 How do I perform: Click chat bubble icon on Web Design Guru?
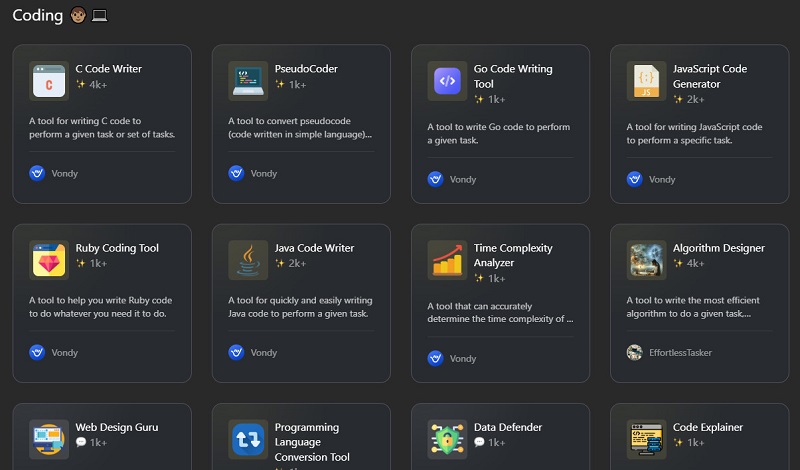tap(81, 442)
